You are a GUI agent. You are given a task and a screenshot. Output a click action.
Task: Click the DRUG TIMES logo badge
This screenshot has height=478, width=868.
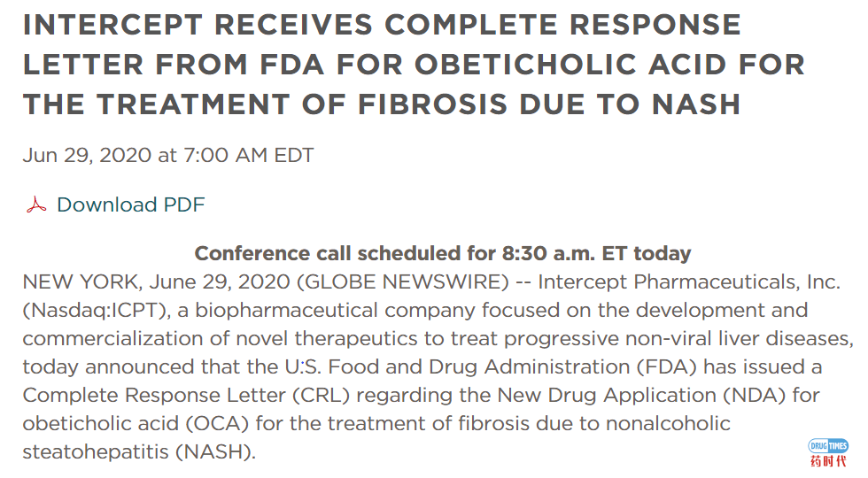pyautogui.click(x=828, y=446)
